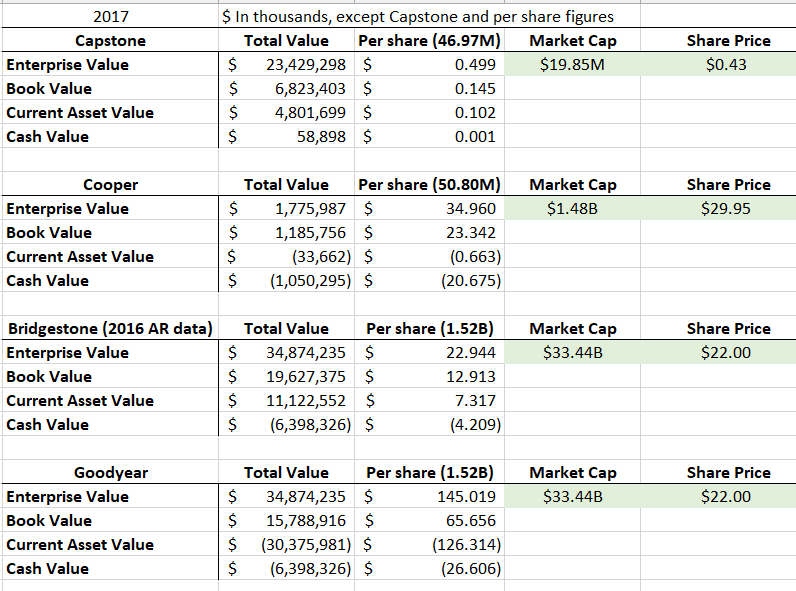
Task: Select Capstone's 58,898 cash value cell
Action: [x=320, y=137]
